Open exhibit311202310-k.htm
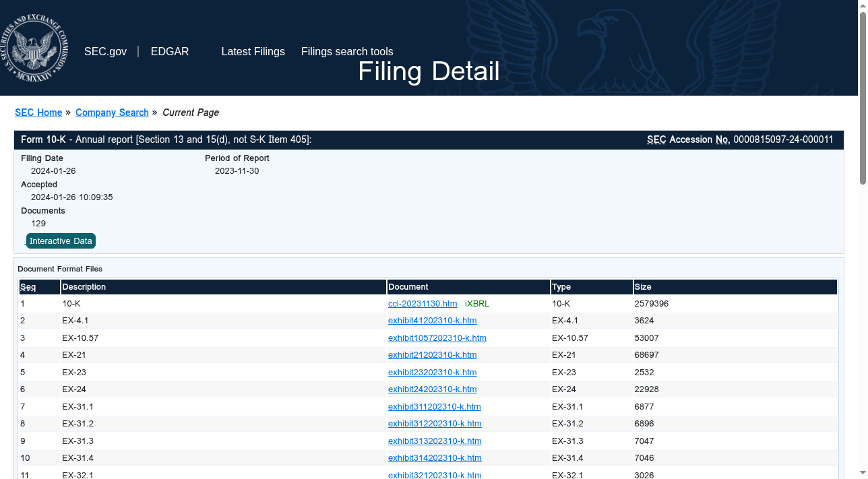This screenshot has width=868, height=479. click(435, 407)
